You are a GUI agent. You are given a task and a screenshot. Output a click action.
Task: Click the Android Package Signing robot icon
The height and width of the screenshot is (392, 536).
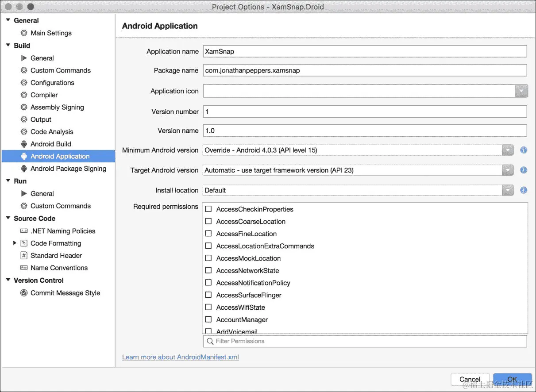tap(24, 169)
